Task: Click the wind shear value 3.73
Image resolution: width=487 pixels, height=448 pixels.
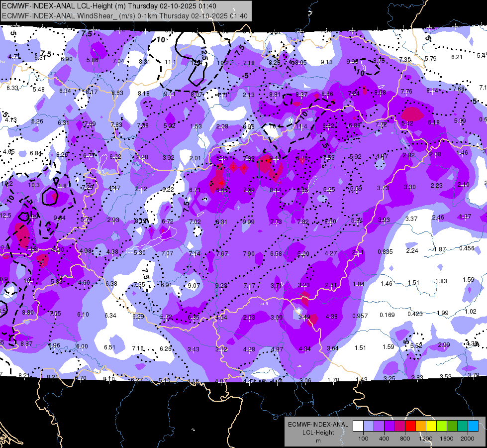Action: (383, 188)
